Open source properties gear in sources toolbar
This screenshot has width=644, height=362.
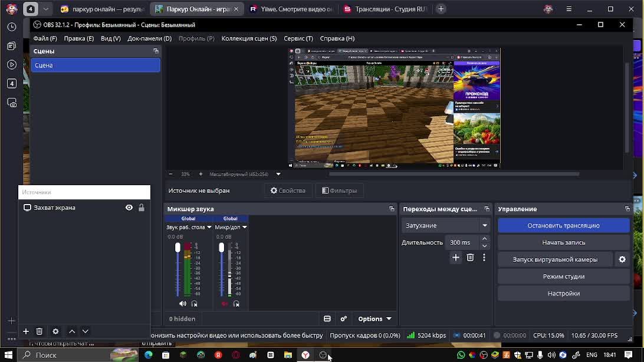tap(55, 331)
